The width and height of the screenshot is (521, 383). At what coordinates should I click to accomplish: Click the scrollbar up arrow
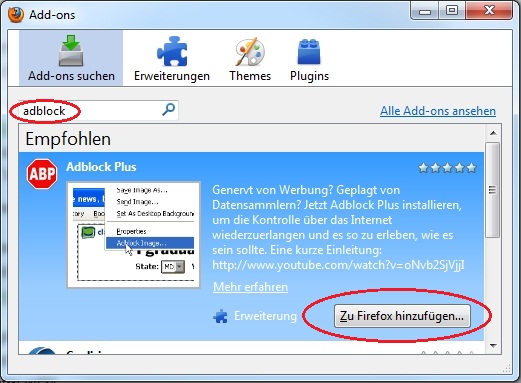point(493,133)
